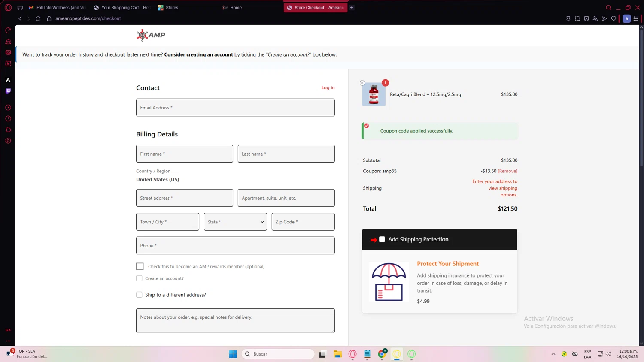This screenshot has height=362, width=644.
Task: Open the profile avatar 'a' button
Action: pyautogui.click(x=627, y=18)
